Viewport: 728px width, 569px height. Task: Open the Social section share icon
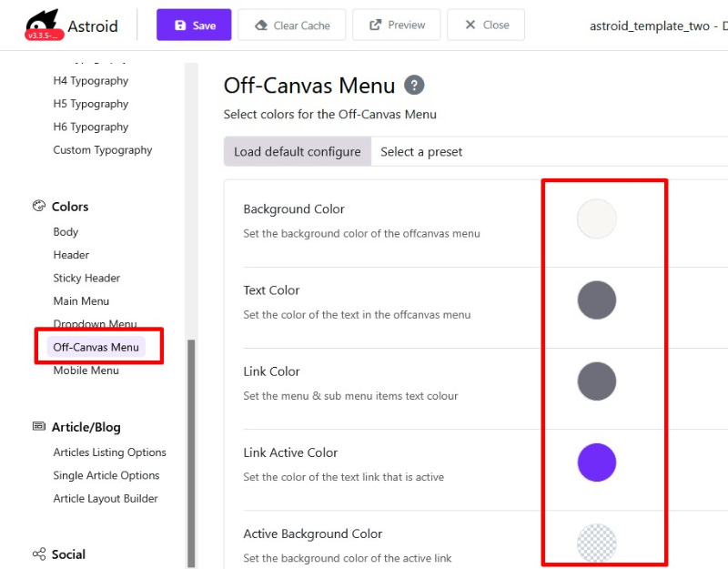[39, 554]
